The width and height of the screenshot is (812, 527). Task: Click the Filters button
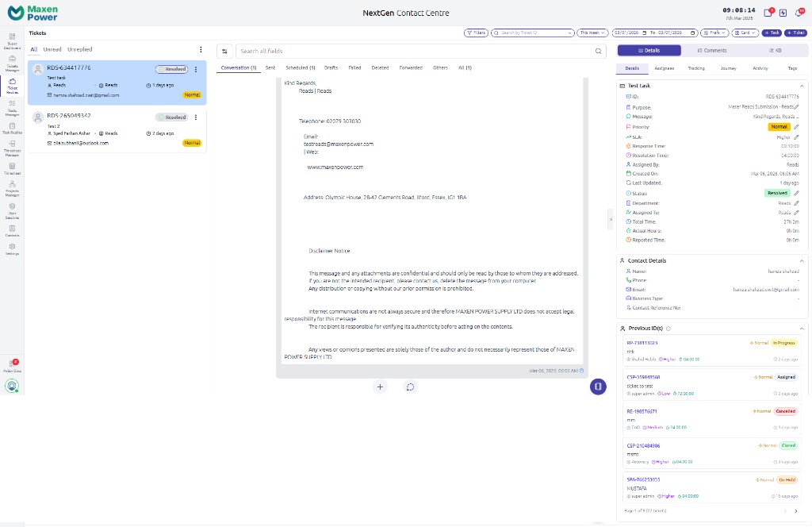tap(476, 33)
